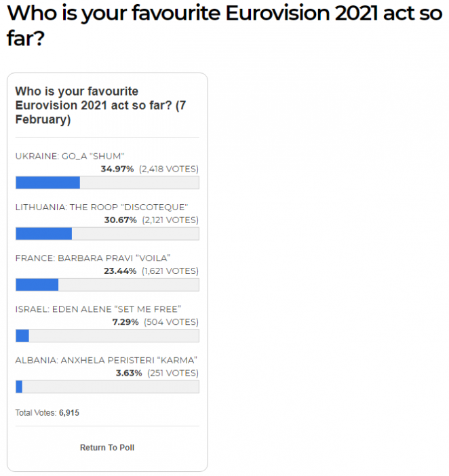
Task: Click the Albania result progress bar
Action: [x=107, y=386]
